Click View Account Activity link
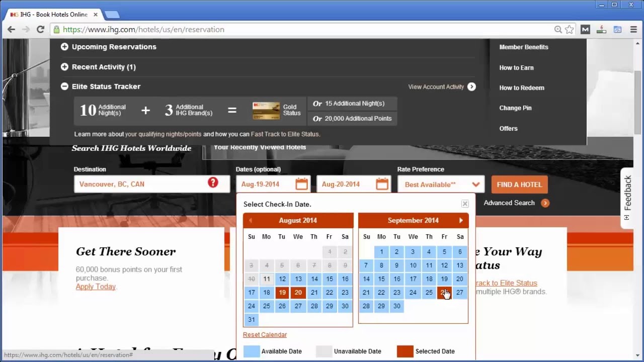 (x=436, y=87)
